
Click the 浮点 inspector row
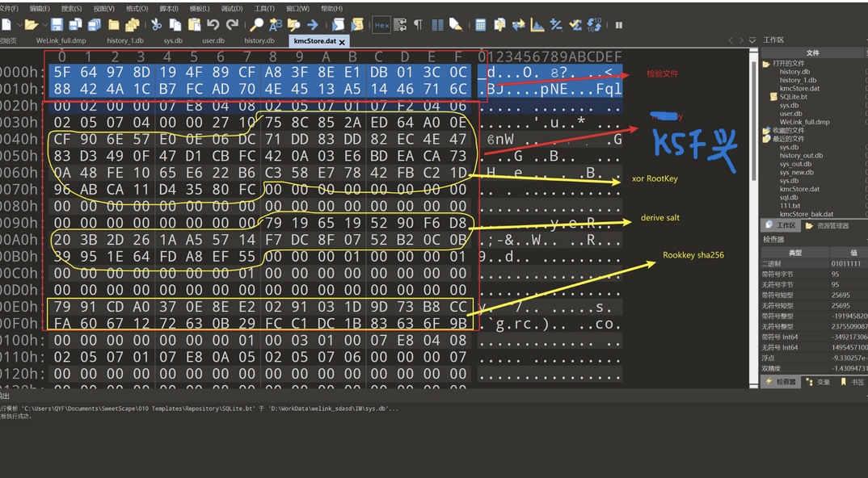[815, 358]
